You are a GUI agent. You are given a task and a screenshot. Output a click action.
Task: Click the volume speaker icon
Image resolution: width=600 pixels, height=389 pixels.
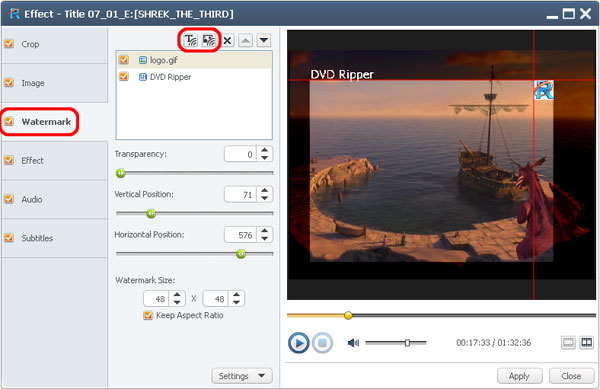click(353, 343)
